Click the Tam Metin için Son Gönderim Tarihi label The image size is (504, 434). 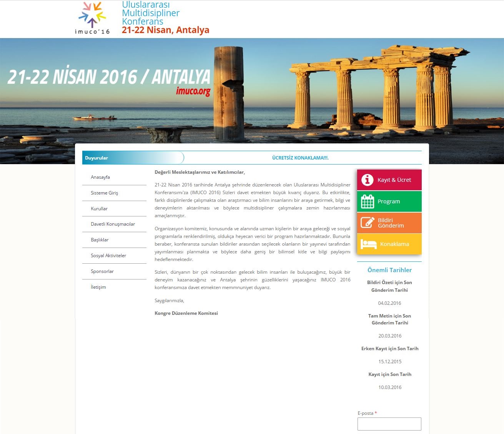coord(390,319)
